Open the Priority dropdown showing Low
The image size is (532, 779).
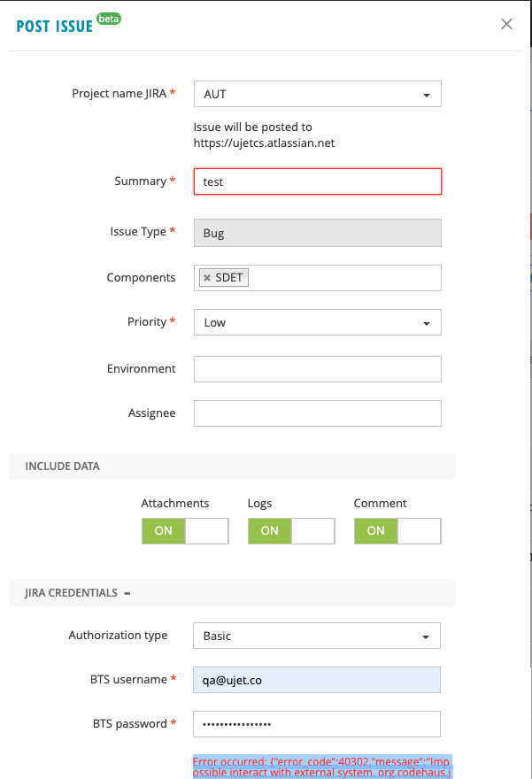318,322
